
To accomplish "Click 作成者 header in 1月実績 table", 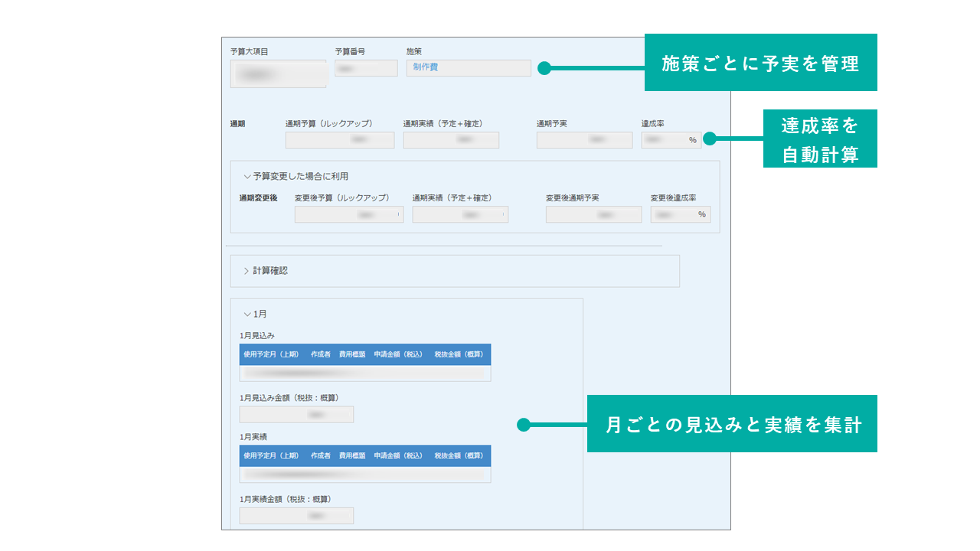I will [x=321, y=455].
